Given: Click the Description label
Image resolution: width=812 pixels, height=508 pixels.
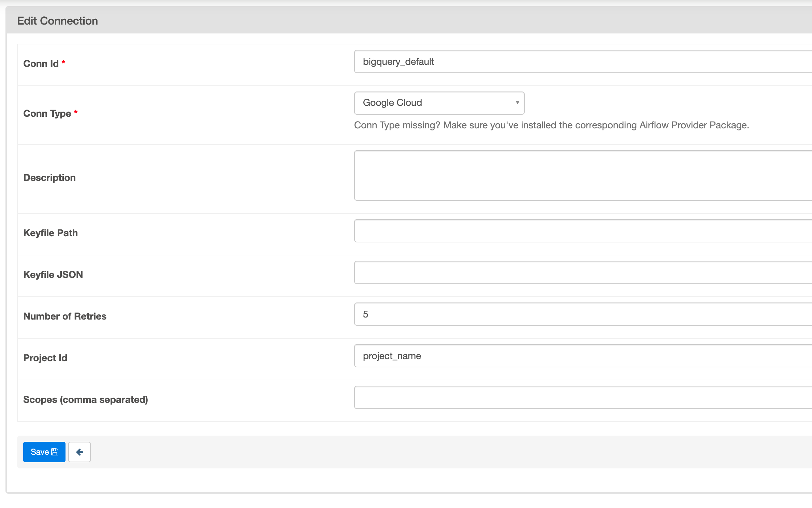Looking at the screenshot, I should click(49, 178).
